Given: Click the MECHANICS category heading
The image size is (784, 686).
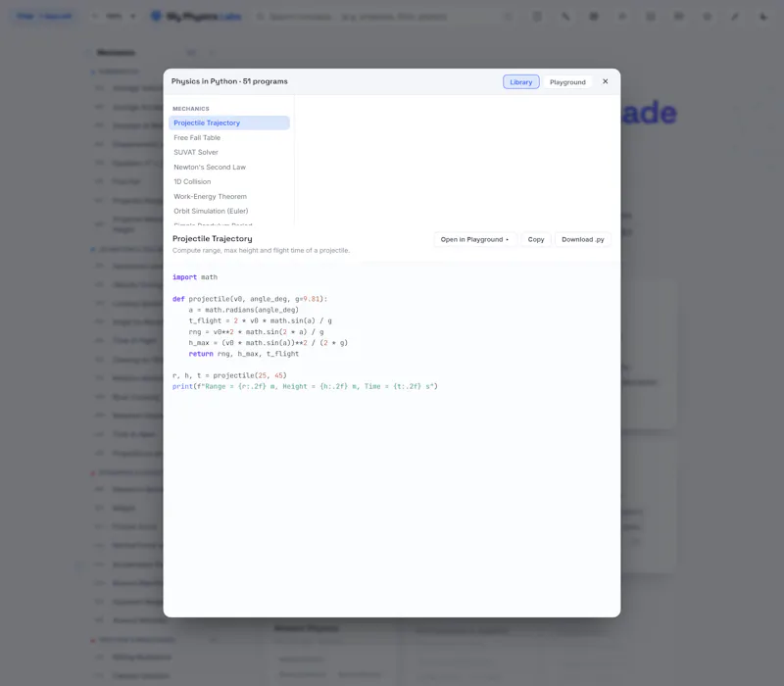Looking at the screenshot, I should 191,109.
